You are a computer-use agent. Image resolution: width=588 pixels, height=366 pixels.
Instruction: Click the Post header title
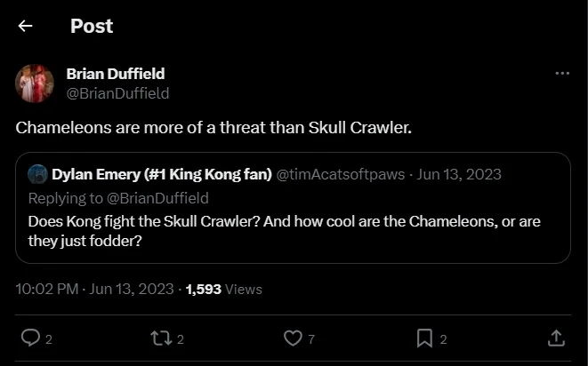(92, 26)
